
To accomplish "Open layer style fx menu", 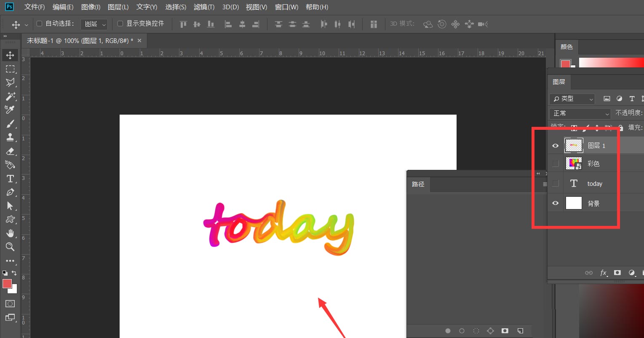I will (x=604, y=273).
